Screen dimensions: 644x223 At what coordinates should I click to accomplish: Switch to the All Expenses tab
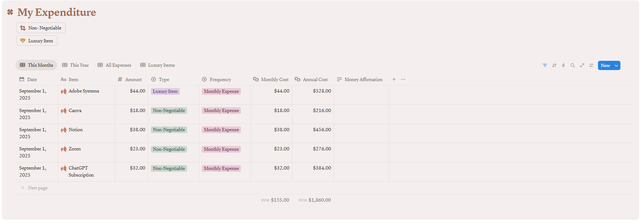[x=115, y=65]
